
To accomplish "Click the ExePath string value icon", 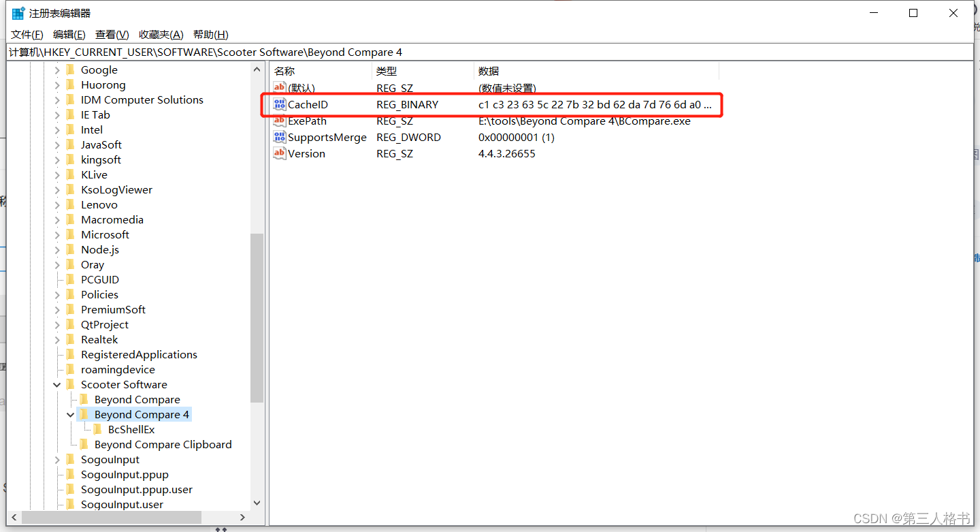I will [279, 121].
